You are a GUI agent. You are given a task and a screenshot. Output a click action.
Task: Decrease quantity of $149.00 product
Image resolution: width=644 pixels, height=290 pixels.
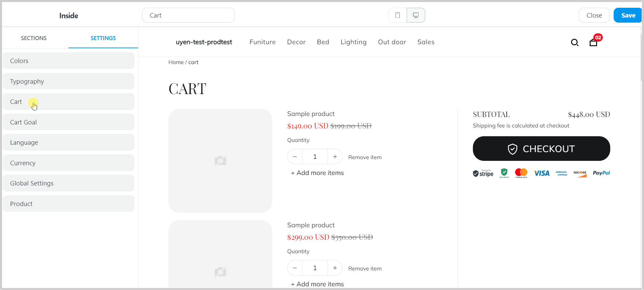click(295, 157)
